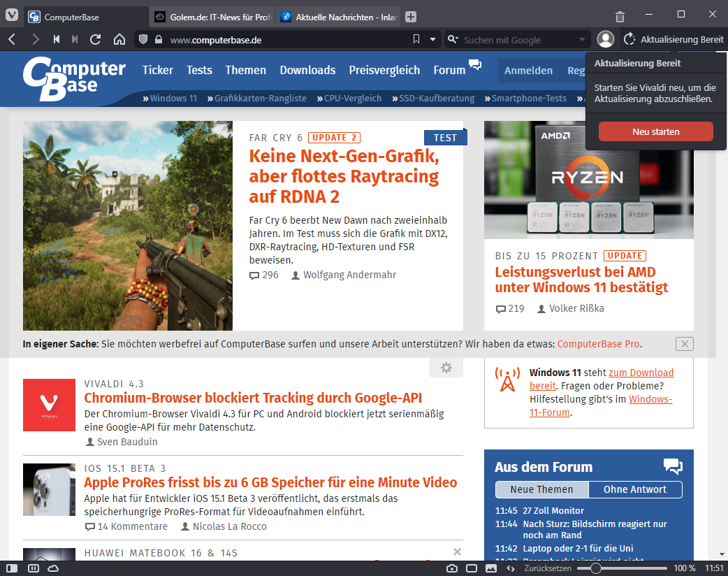This screenshot has width=728, height=576.
Task: Toggle images display status bar icon
Action: click(490, 568)
